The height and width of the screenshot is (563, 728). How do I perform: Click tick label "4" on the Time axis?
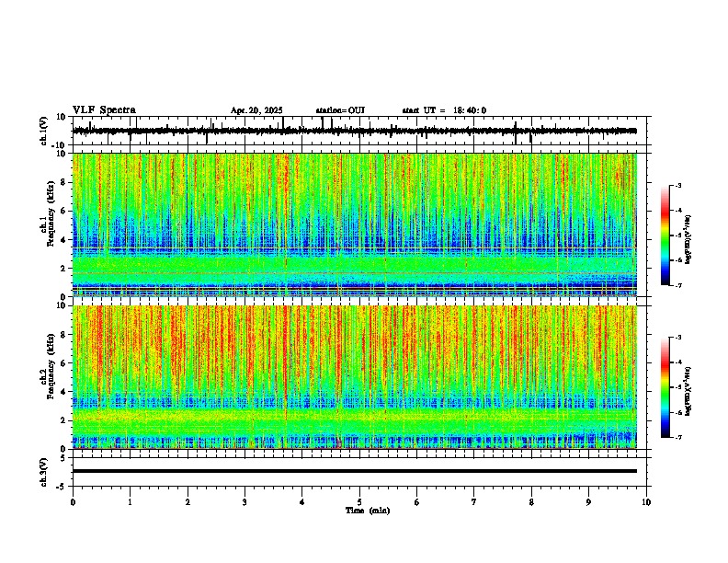[x=302, y=502]
